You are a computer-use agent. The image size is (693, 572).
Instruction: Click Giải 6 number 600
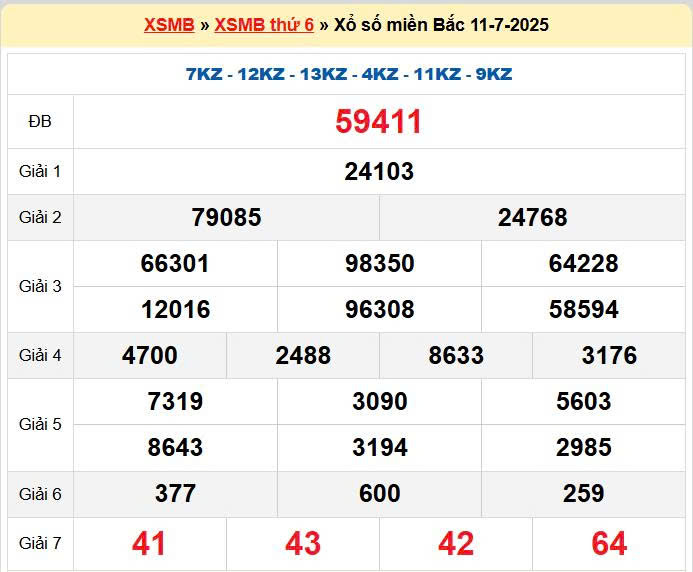[x=379, y=493]
